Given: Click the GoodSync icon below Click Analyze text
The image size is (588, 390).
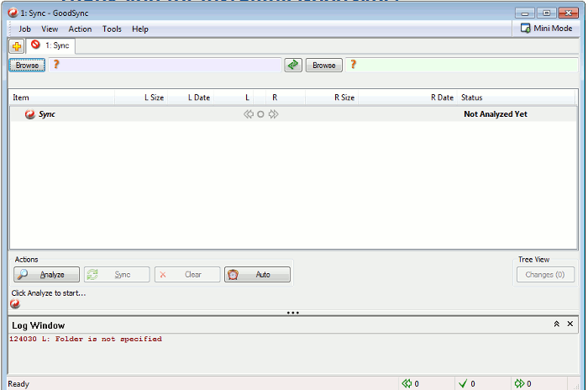Looking at the screenshot, I should coord(15,303).
